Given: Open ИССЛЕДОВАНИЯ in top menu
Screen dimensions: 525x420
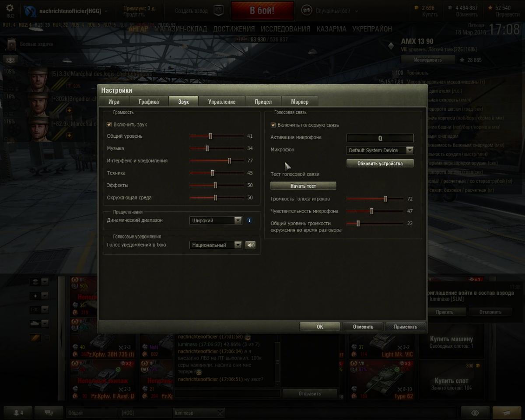Looking at the screenshot, I should tap(285, 29).
